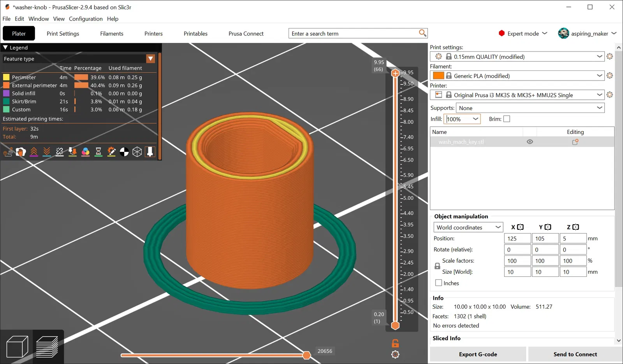Check the Inches checkbox
623x364 pixels.
click(x=439, y=283)
